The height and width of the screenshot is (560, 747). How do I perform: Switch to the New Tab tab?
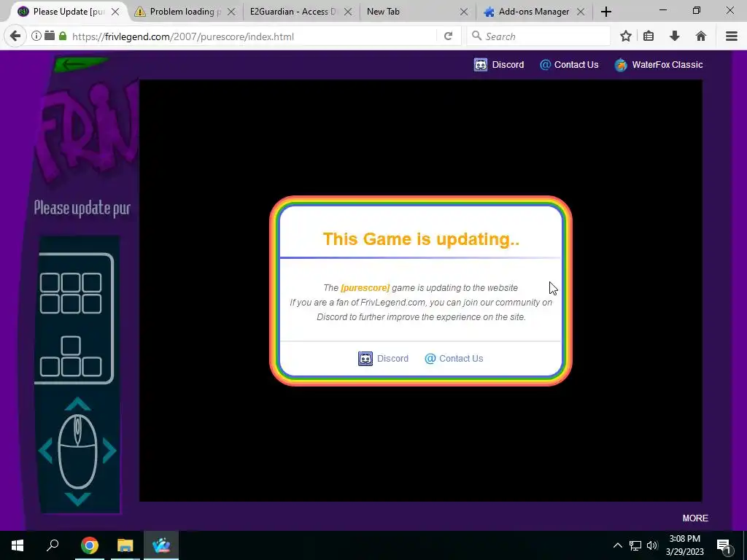pyautogui.click(x=417, y=12)
